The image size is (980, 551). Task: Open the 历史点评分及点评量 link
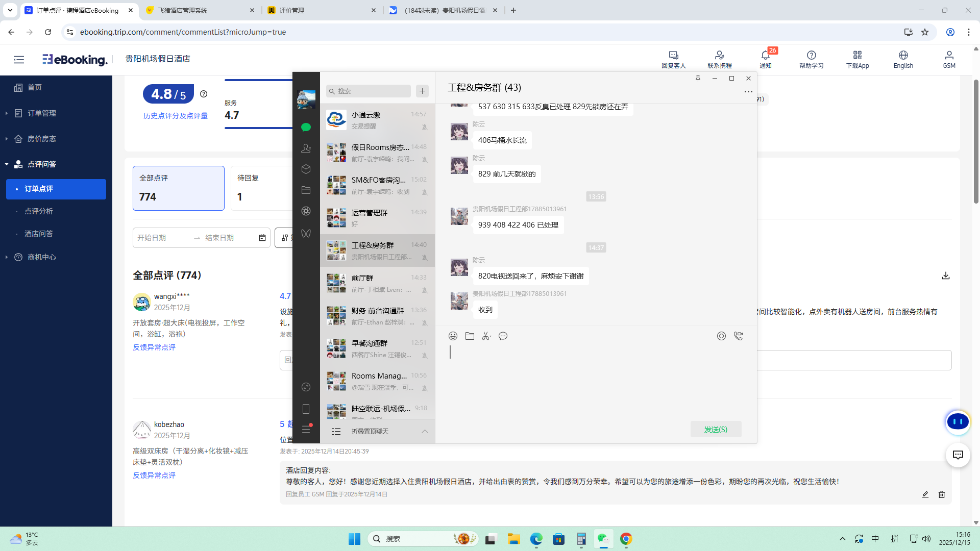(x=175, y=116)
